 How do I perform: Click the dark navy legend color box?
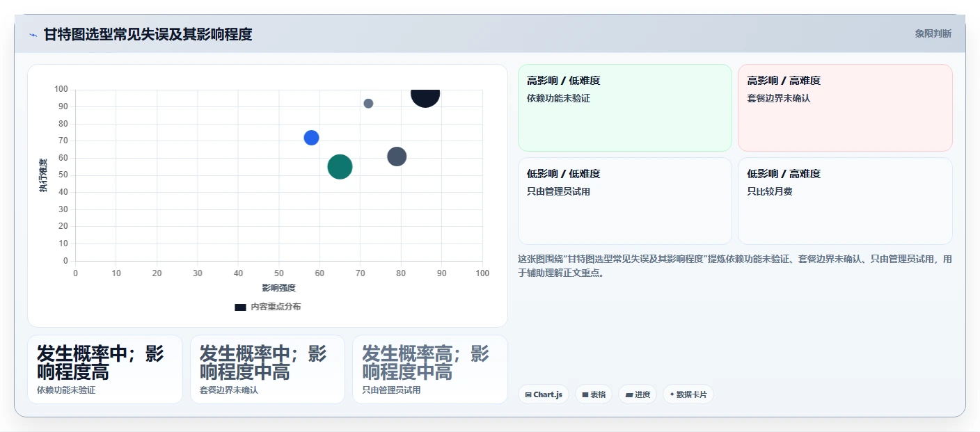pyautogui.click(x=240, y=307)
